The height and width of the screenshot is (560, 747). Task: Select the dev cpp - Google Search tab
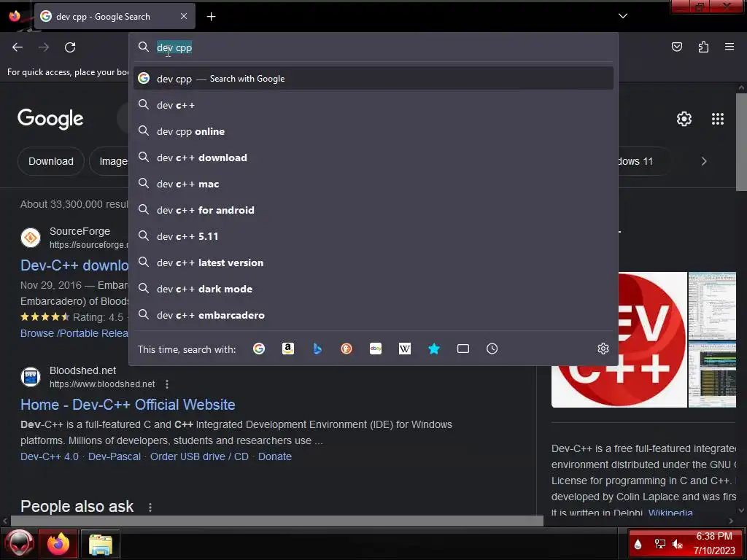coord(115,16)
